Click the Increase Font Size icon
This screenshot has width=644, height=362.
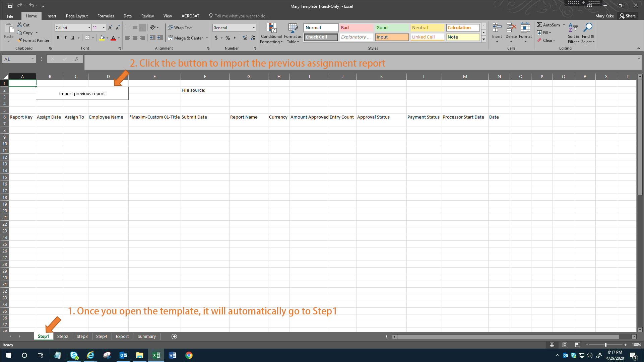point(110,28)
